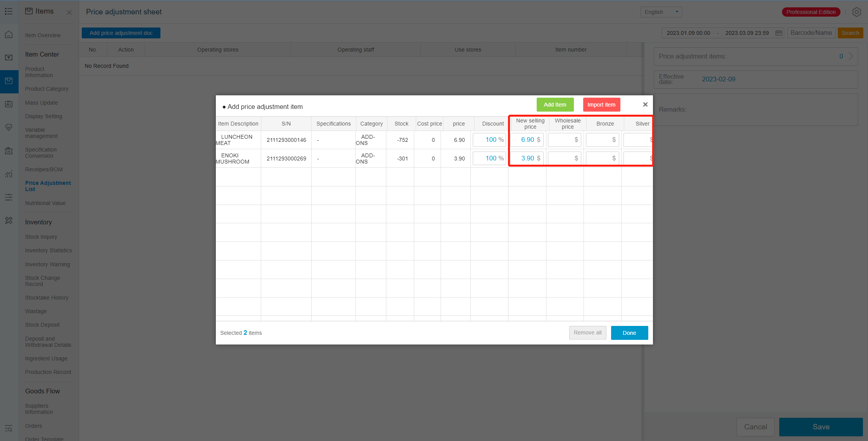The height and width of the screenshot is (441, 868).
Task: Close the Items panel with X
Action: 69,12
